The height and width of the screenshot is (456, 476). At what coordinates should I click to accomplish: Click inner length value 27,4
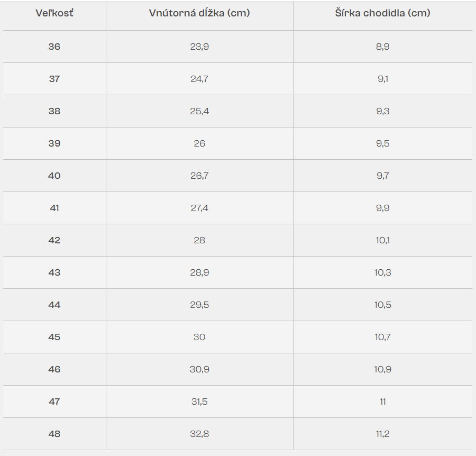[x=199, y=208]
